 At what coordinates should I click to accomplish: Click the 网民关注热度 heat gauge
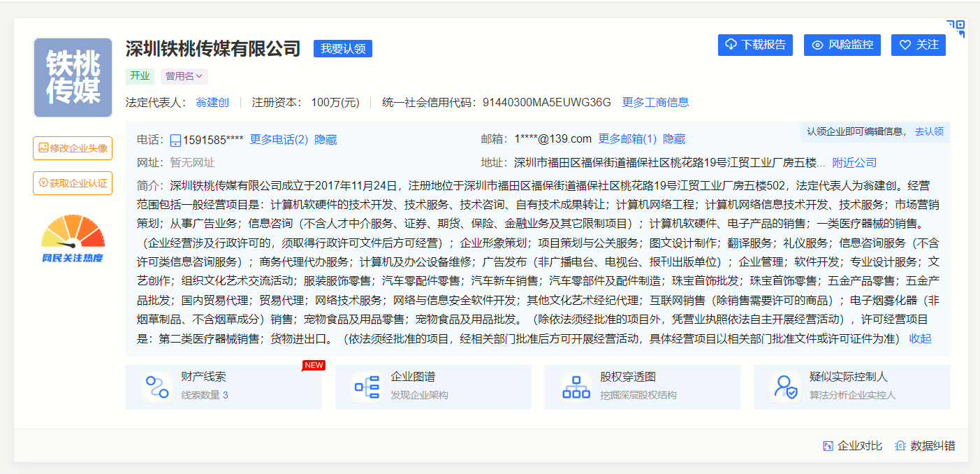click(72, 238)
